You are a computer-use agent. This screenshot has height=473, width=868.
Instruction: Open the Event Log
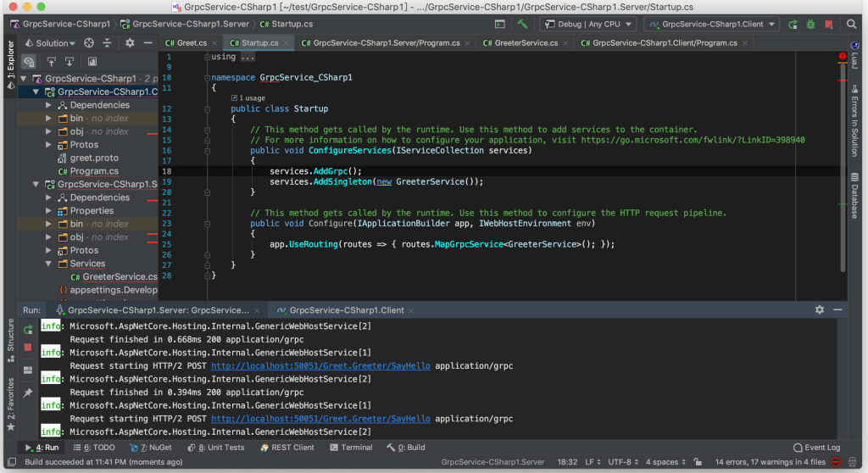click(817, 448)
